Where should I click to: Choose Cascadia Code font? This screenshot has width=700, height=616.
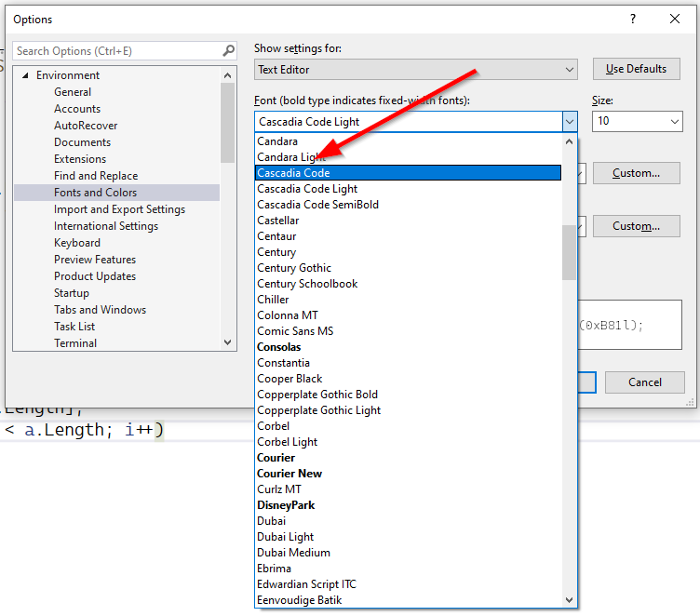click(x=408, y=173)
